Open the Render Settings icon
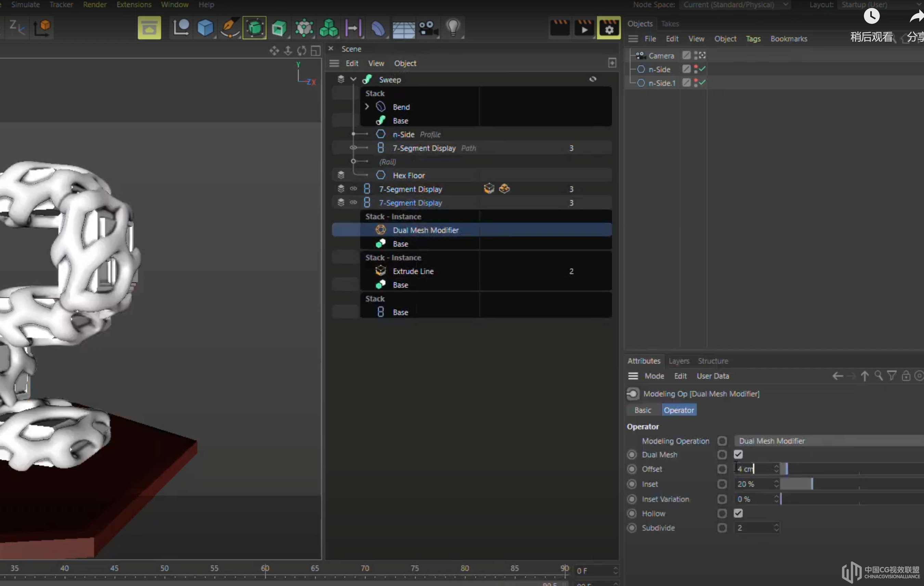 (609, 28)
